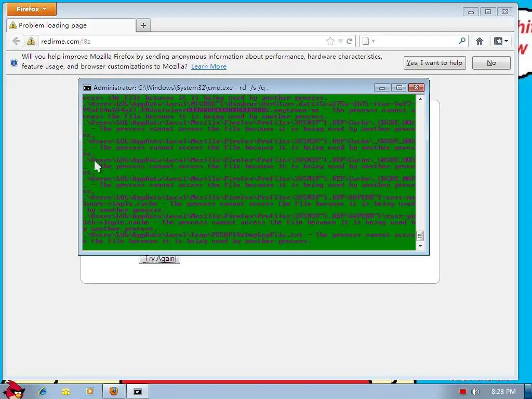The width and height of the screenshot is (532, 399).
Task: Open Start menu with Angry Bird icon
Action: [13, 391]
